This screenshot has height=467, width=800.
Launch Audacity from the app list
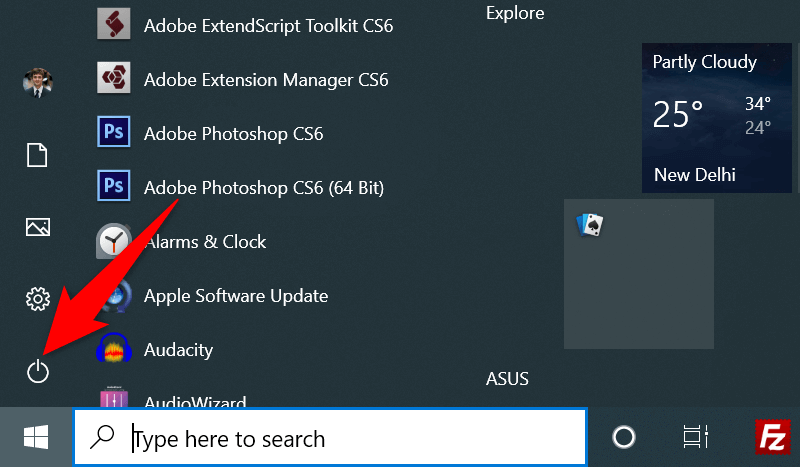coord(178,349)
